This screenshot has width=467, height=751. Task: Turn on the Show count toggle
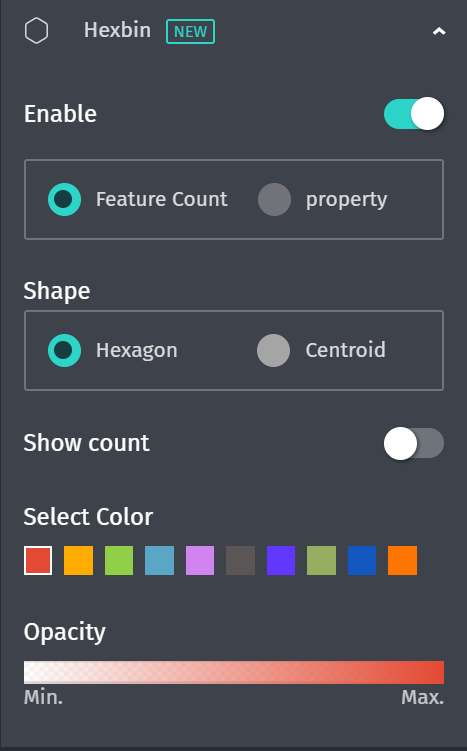pos(414,444)
